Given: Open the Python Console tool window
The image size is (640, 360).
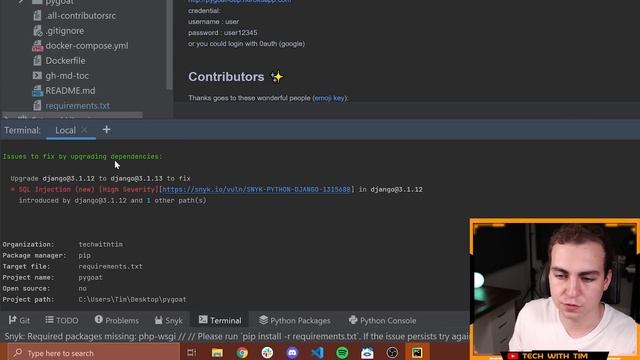Looking at the screenshot, I should point(382,320).
